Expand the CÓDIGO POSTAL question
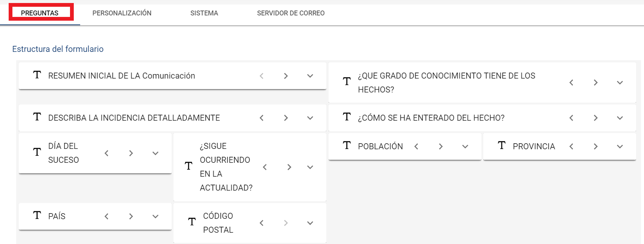 click(310, 223)
